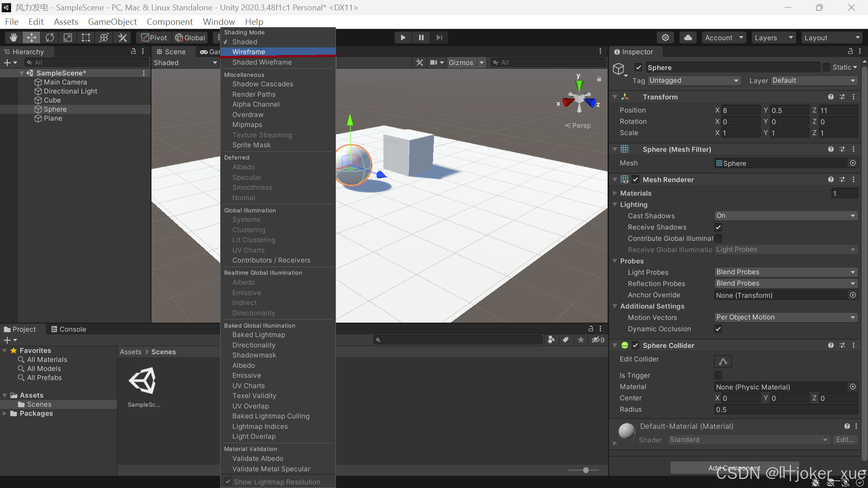The height and width of the screenshot is (488, 868).
Task: Disable Dynamic Occlusion checkbox
Action: pyautogui.click(x=718, y=329)
